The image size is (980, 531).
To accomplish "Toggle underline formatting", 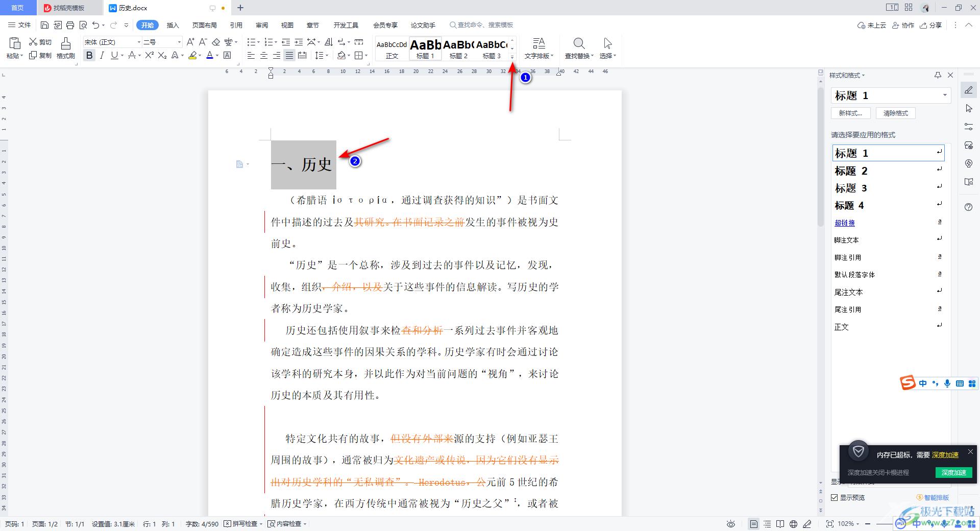I will pyautogui.click(x=114, y=55).
